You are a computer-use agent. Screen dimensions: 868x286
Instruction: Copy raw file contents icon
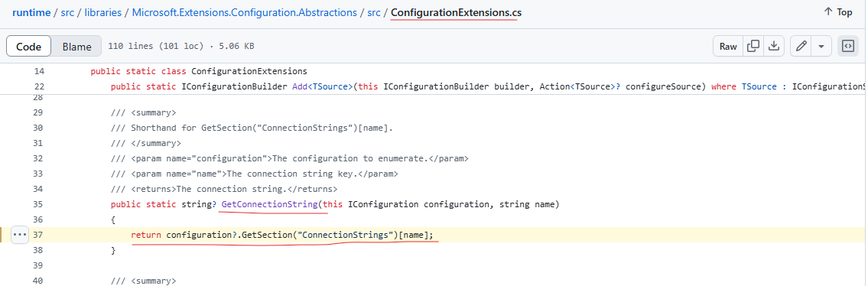coord(753,47)
